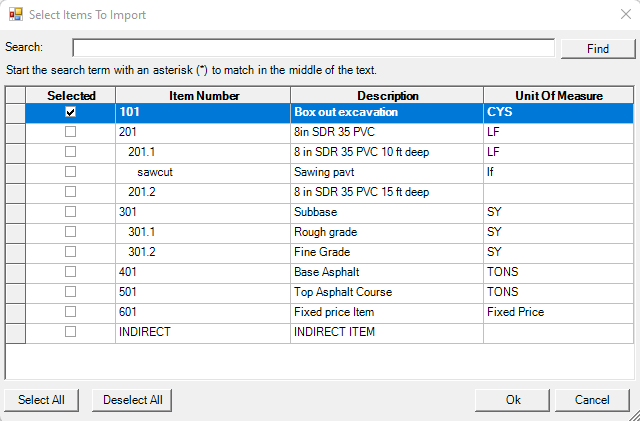Click 'Top Asphalt Course' description
The image size is (640, 421).
[x=387, y=293]
